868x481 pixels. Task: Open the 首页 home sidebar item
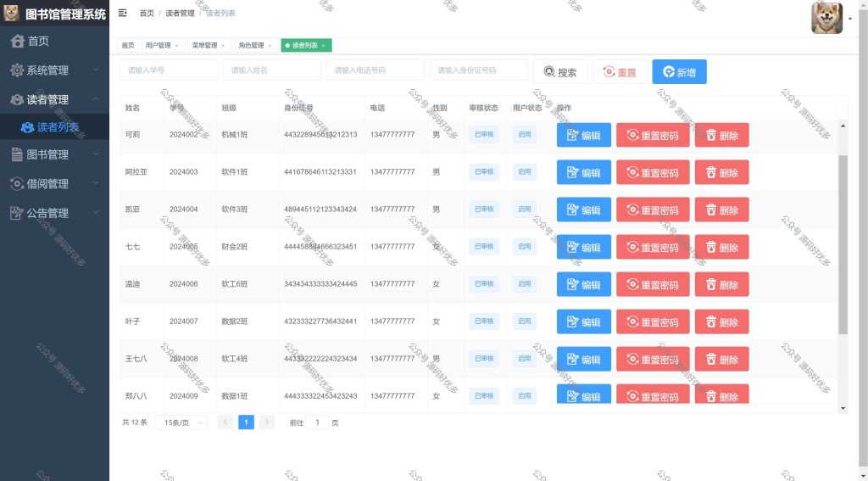[x=54, y=41]
